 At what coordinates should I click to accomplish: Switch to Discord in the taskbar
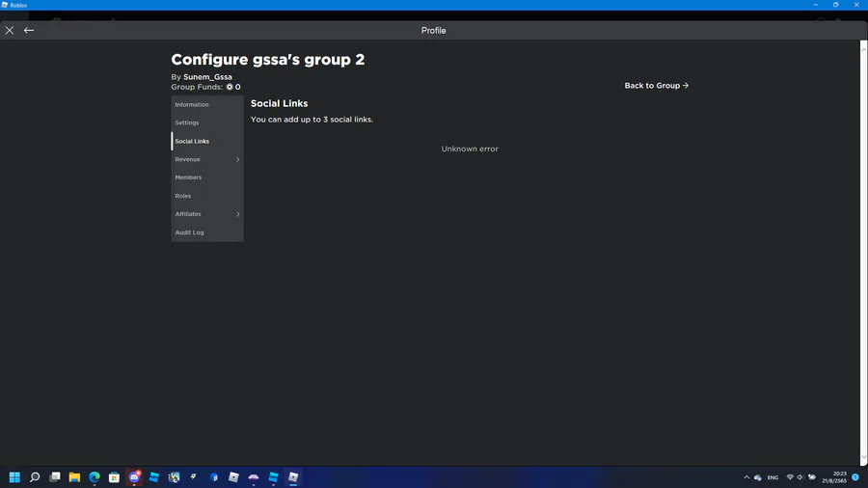pos(134,477)
